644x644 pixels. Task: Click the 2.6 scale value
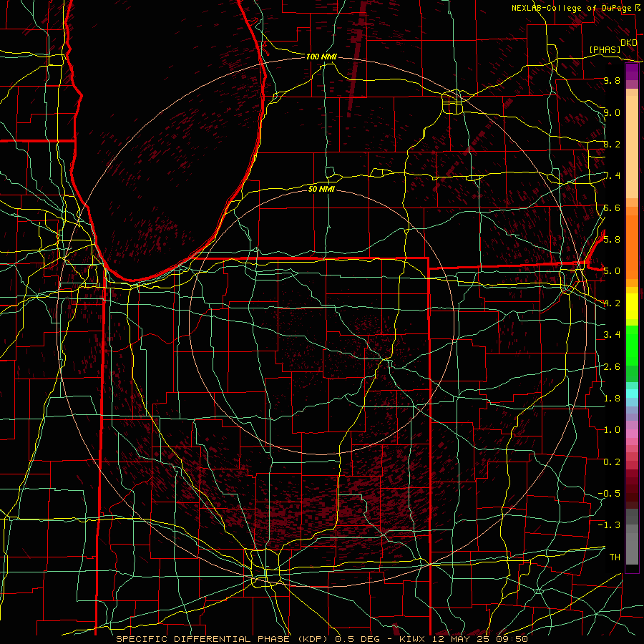(x=612, y=366)
